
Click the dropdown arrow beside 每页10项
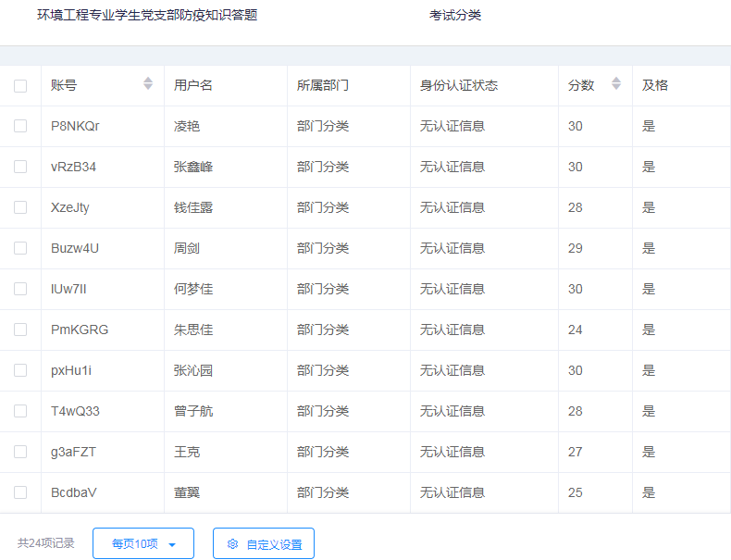click(172, 544)
